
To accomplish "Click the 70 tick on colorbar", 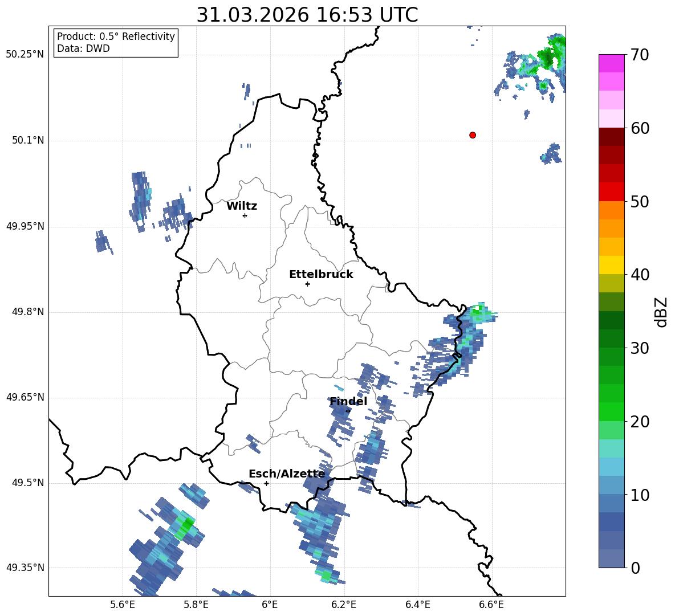I will [x=639, y=55].
